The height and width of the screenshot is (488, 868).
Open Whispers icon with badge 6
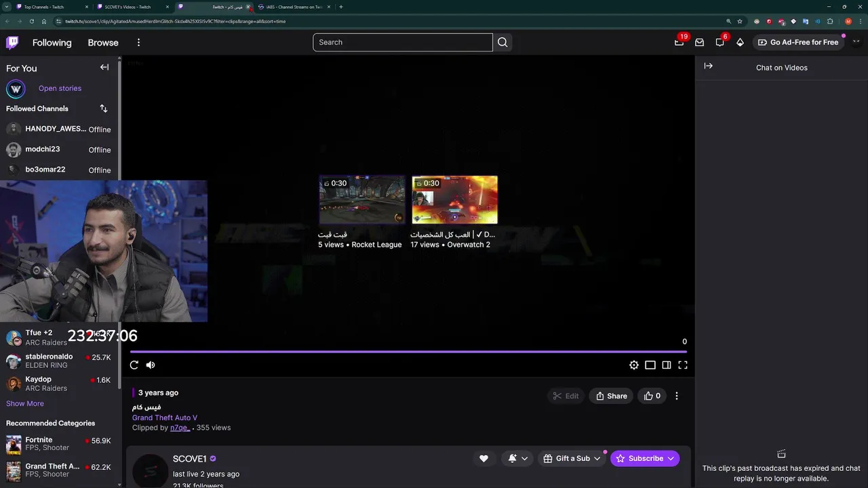pyautogui.click(x=719, y=42)
